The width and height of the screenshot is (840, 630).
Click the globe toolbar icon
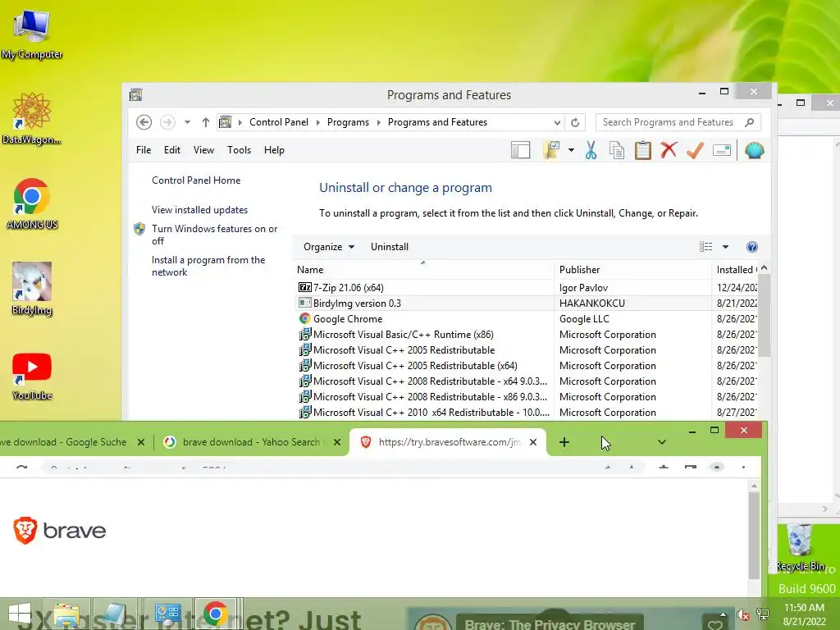click(x=755, y=151)
